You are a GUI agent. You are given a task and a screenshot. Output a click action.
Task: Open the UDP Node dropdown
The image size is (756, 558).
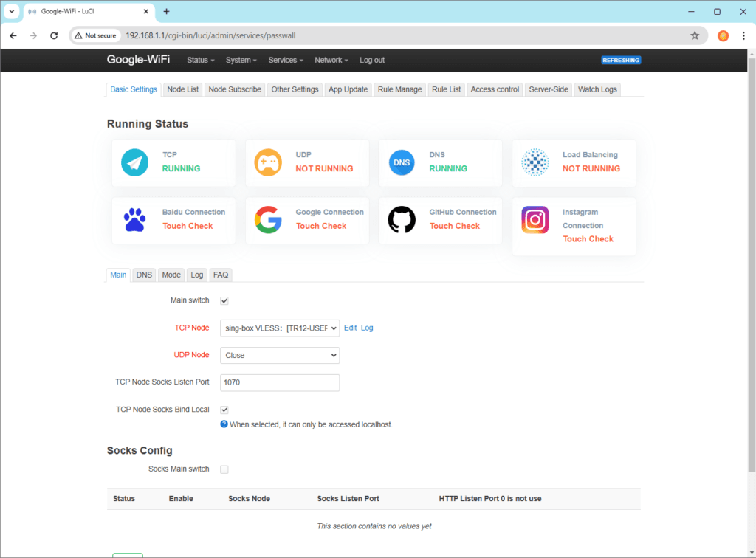(x=280, y=355)
